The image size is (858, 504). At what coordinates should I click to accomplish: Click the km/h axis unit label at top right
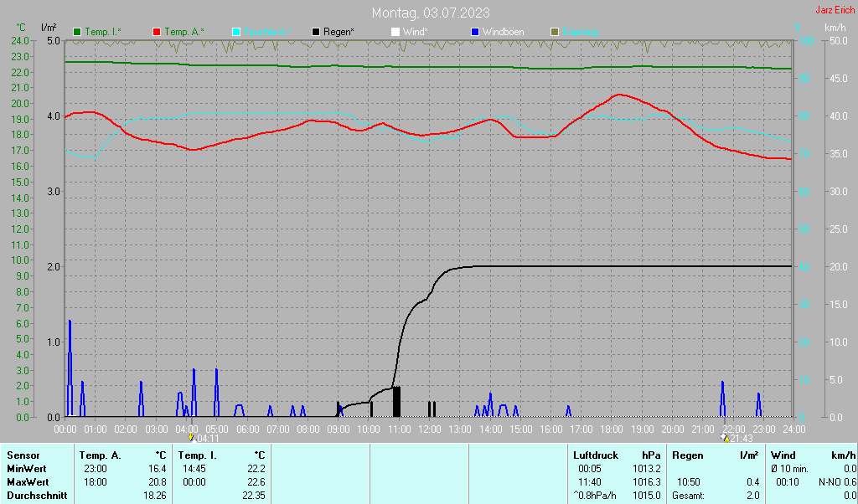[x=835, y=28]
